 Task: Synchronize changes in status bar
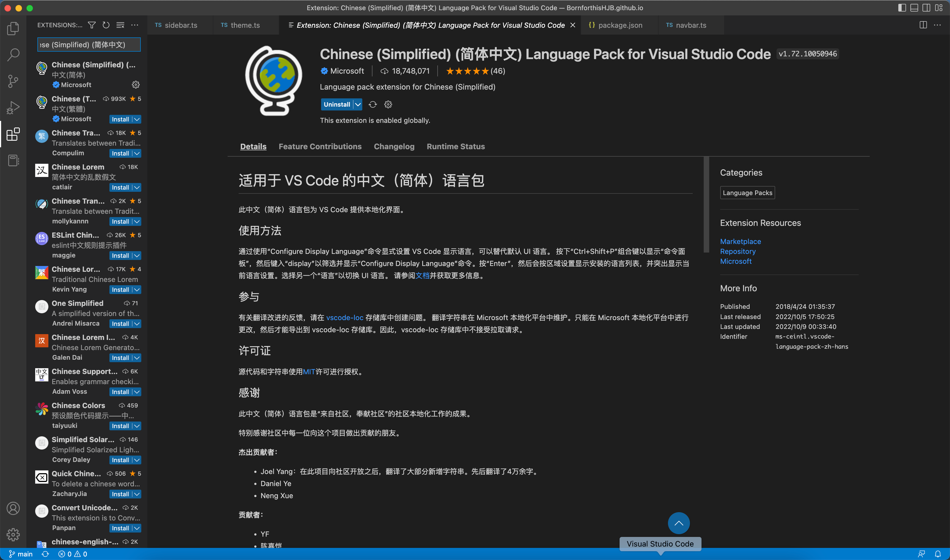[45, 554]
